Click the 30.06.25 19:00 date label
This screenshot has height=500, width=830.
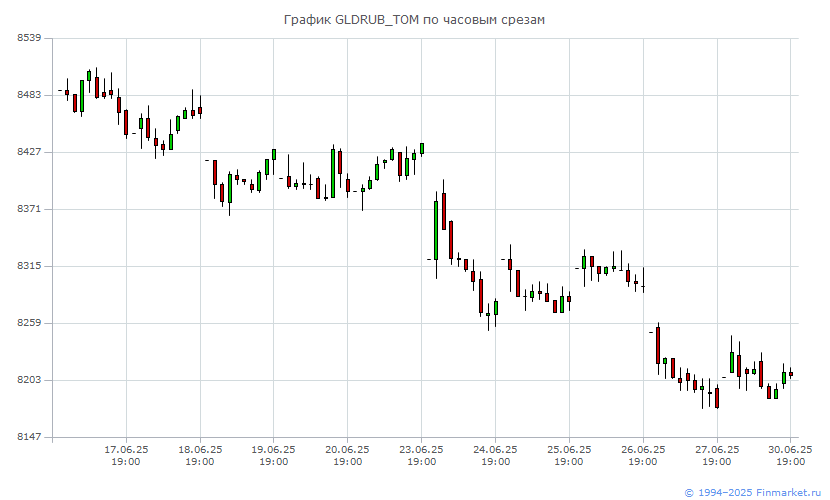tap(790, 456)
